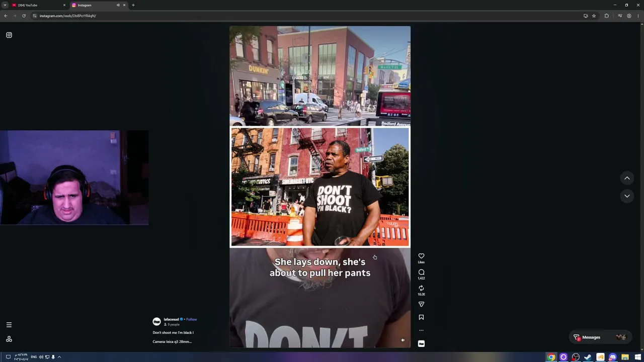This screenshot has width=644, height=362.
Task: Go to the next reel with the down chevron
Action: [627, 196]
